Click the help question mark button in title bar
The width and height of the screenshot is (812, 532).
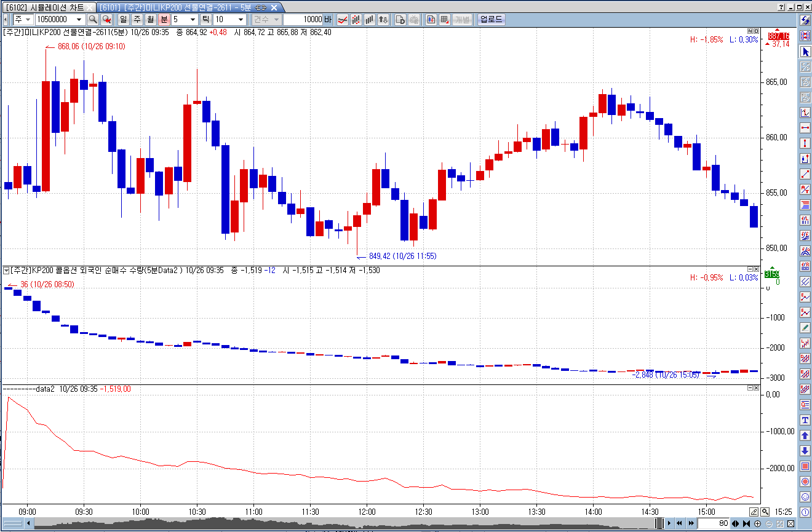coord(781,7)
